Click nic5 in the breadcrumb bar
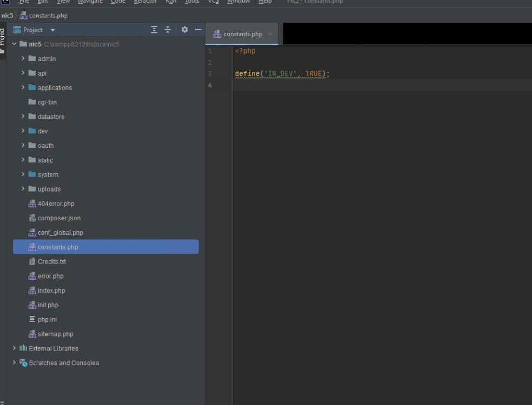 pyautogui.click(x=7, y=16)
